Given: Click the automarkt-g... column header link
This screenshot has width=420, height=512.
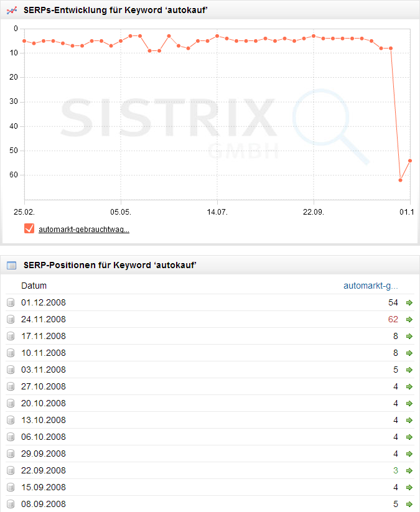Looking at the screenshot, I should click(x=370, y=286).
